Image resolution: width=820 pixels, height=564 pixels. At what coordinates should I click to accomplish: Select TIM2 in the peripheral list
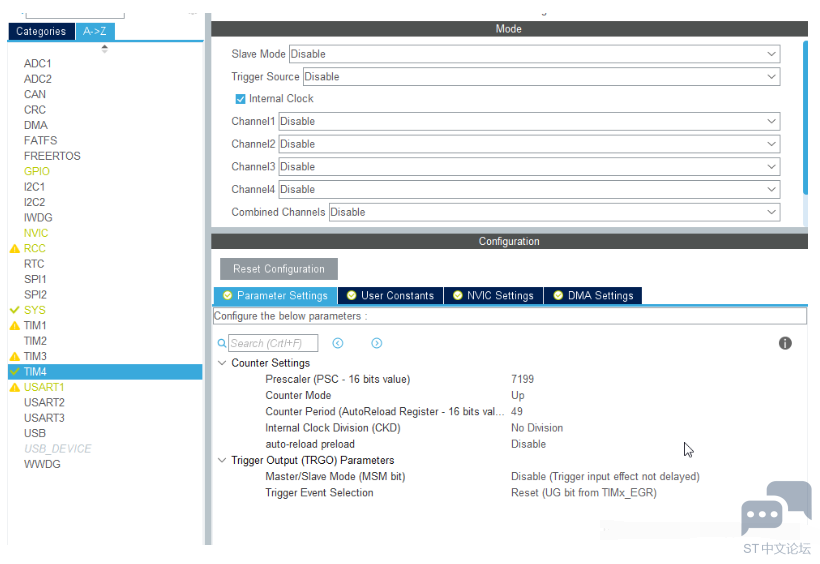[35, 341]
